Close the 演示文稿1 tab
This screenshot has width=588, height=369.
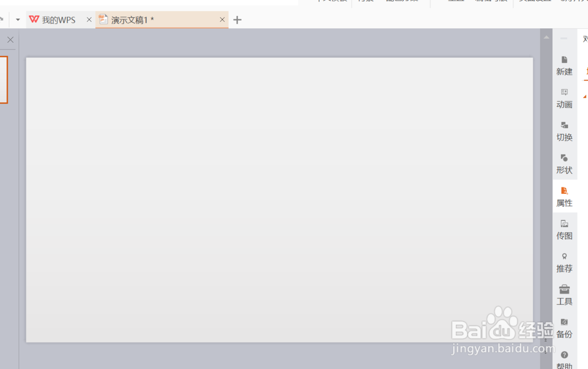pyautogui.click(x=222, y=20)
